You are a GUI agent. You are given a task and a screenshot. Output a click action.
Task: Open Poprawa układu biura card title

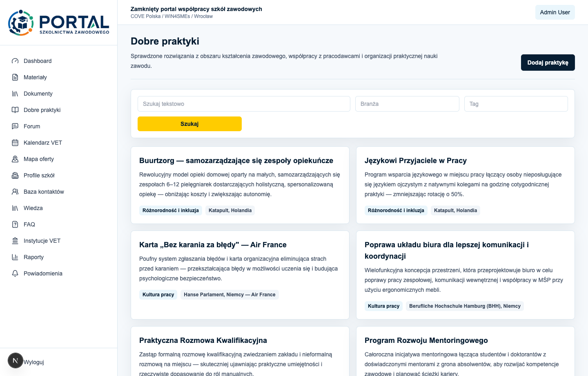click(x=447, y=251)
